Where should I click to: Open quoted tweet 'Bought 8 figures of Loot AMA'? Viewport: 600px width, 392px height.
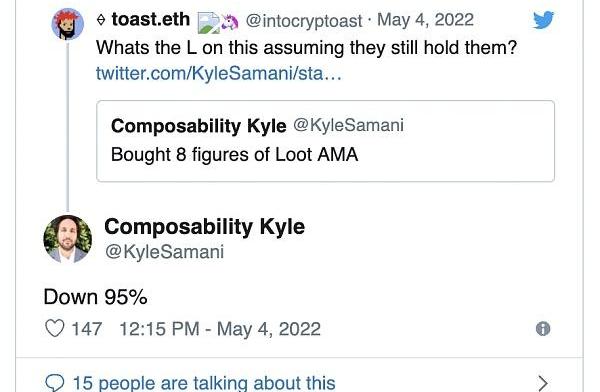326,141
